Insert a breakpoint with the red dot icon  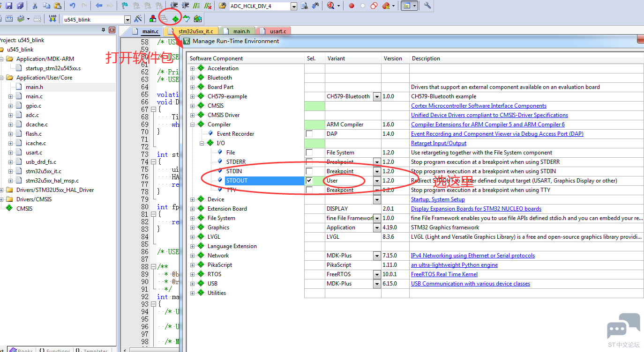pyautogui.click(x=351, y=6)
